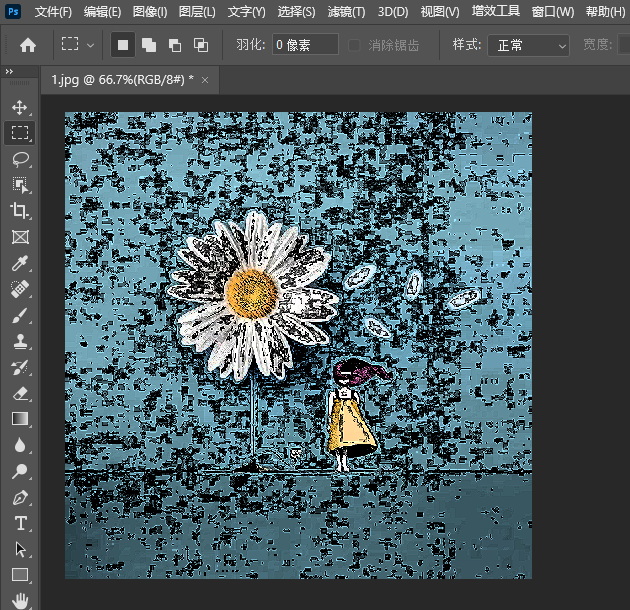630x610 pixels.
Task: Expand the collapsed toolbar double-arrow
Action: [10, 73]
